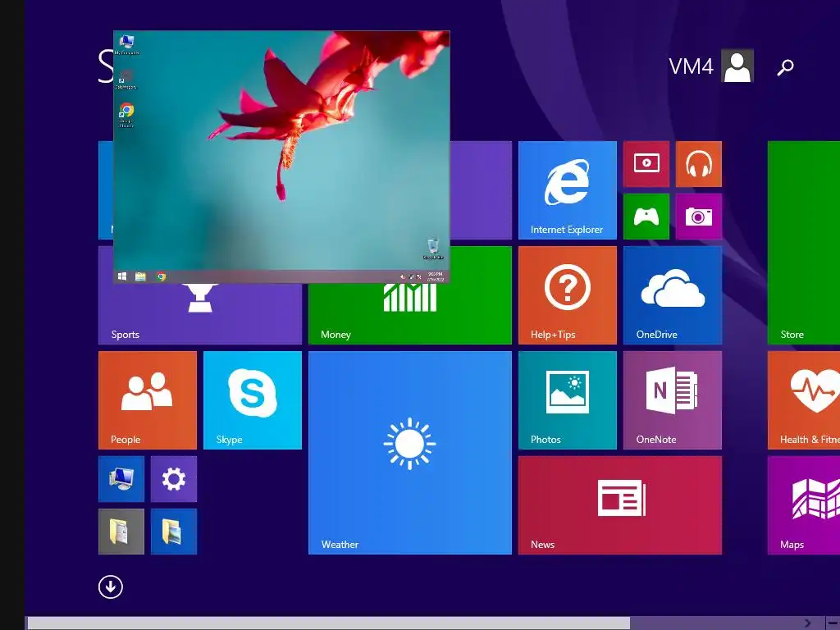Screen dimensions: 840x630
Task: Open the Help+Tips tile
Action: (568, 295)
